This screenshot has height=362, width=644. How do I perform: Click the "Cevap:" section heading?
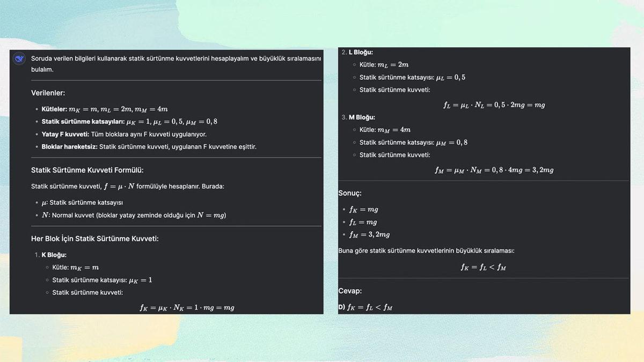350,291
